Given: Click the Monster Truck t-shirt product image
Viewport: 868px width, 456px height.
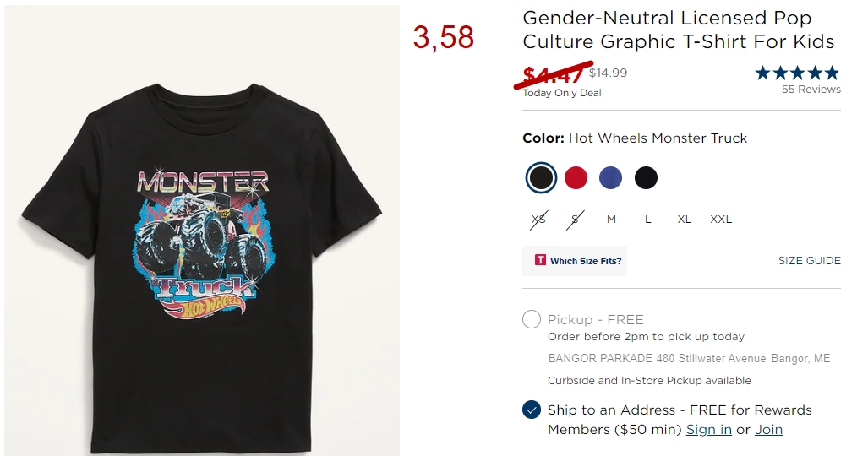Looking at the screenshot, I should [202, 231].
